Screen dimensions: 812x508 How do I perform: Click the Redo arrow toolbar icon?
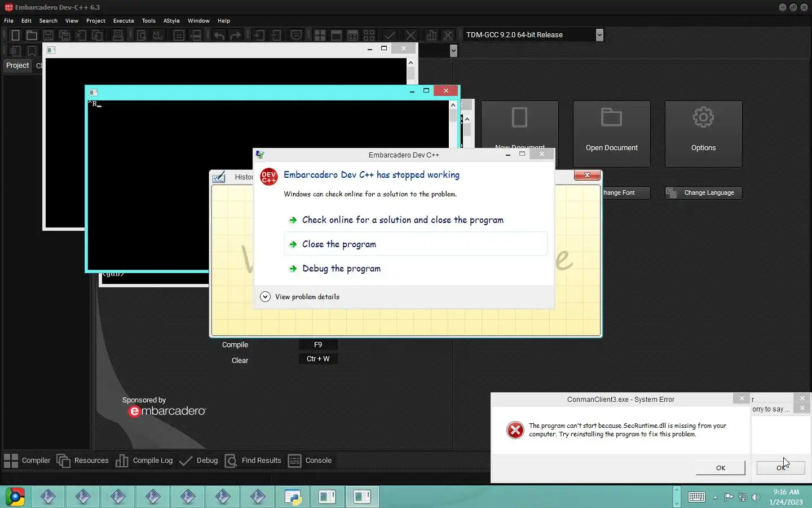[x=235, y=35]
